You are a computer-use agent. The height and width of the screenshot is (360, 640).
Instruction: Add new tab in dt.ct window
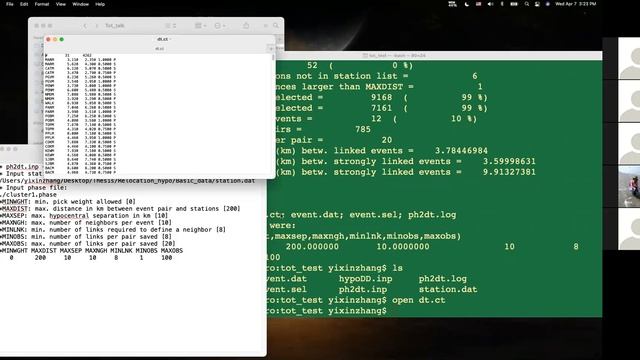[x=271, y=49]
